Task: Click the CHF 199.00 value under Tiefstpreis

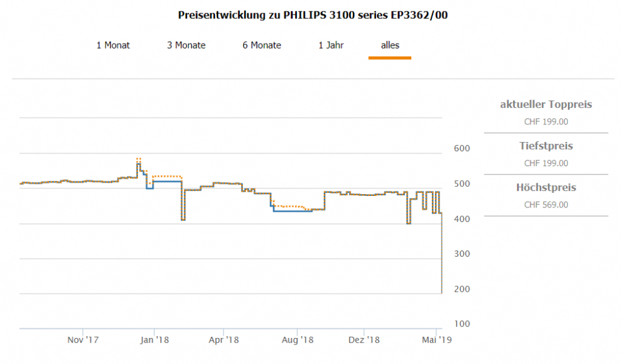Action: coord(545,163)
